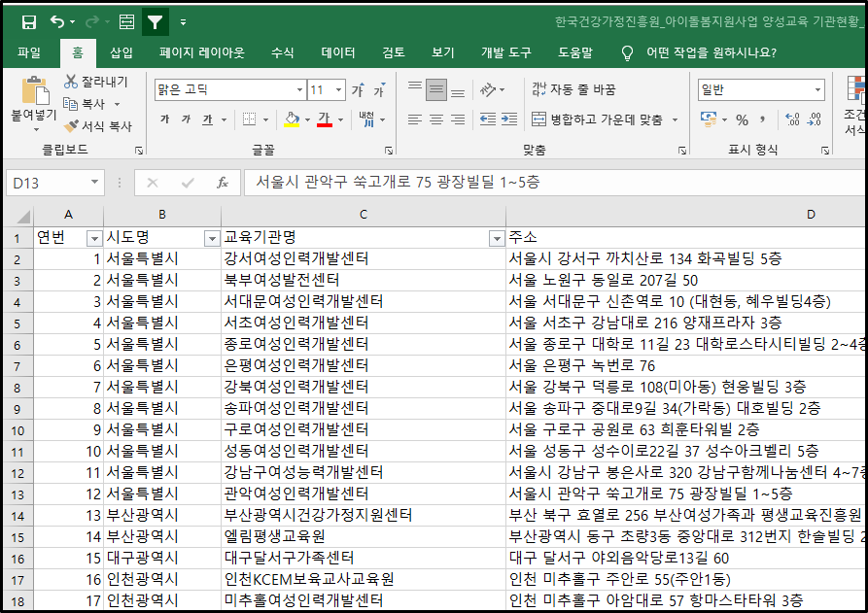Click the Undo arrow icon
This screenshot has height=613, width=868.
pos(57,21)
